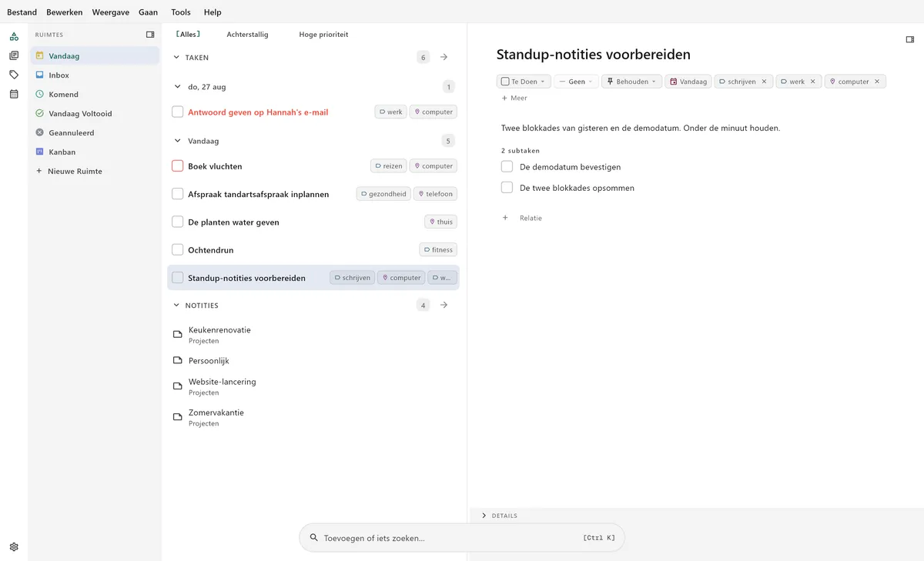This screenshot has height=561, width=924.
Task: Open the Tools menu
Action: point(181,12)
